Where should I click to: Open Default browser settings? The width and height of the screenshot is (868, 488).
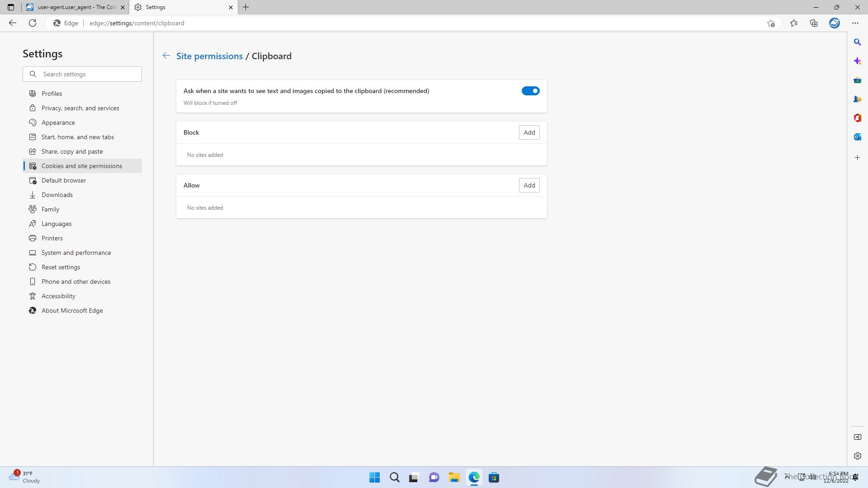pos(82,180)
